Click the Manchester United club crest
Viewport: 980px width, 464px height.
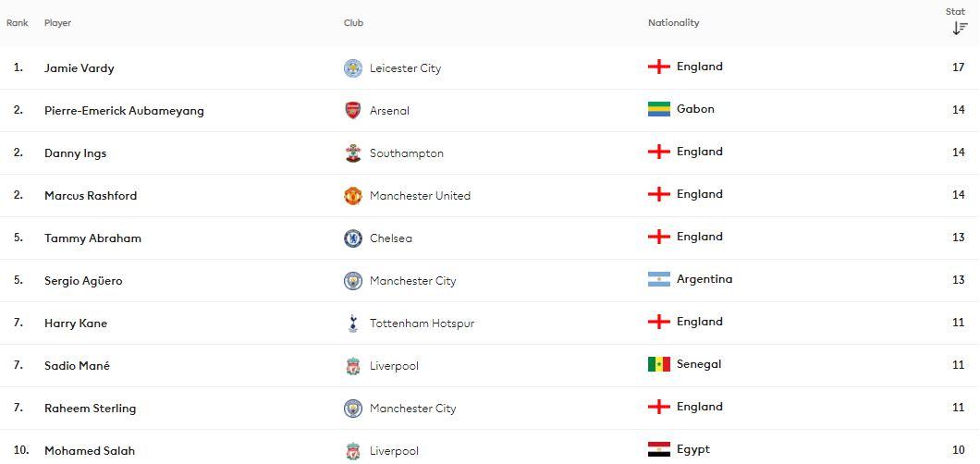point(353,195)
